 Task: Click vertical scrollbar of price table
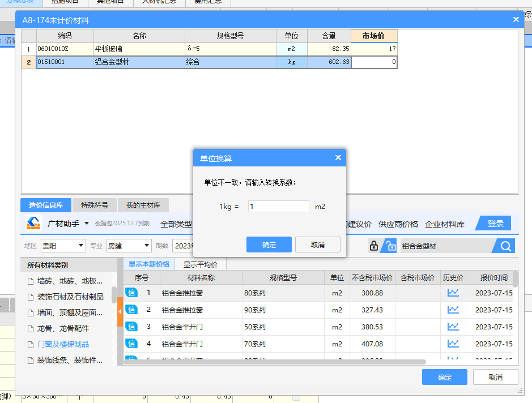(x=515, y=279)
